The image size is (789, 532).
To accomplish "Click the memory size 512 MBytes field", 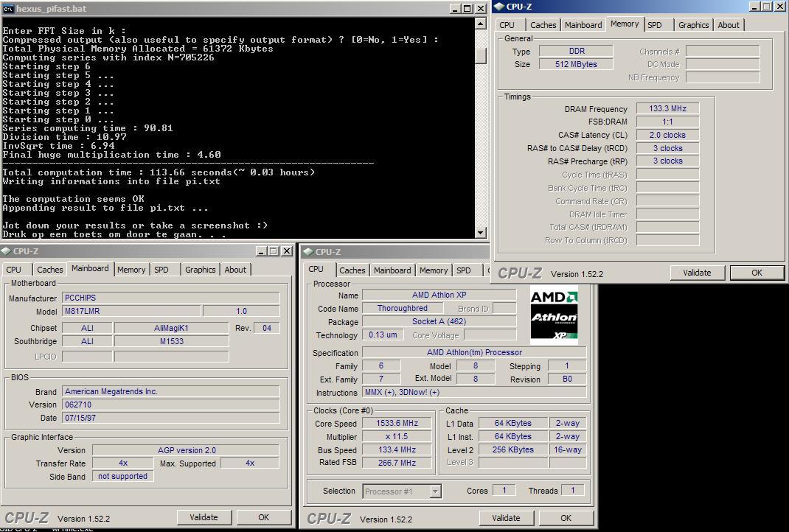I will tap(576, 64).
